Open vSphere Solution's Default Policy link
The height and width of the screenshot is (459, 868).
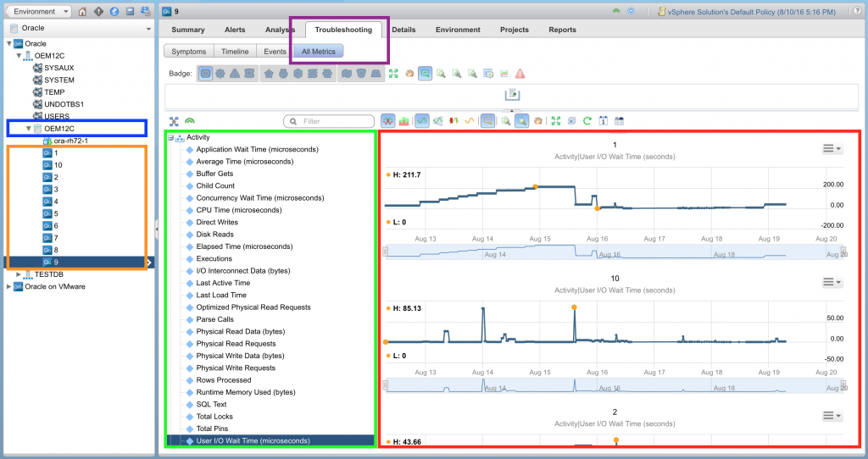point(752,12)
